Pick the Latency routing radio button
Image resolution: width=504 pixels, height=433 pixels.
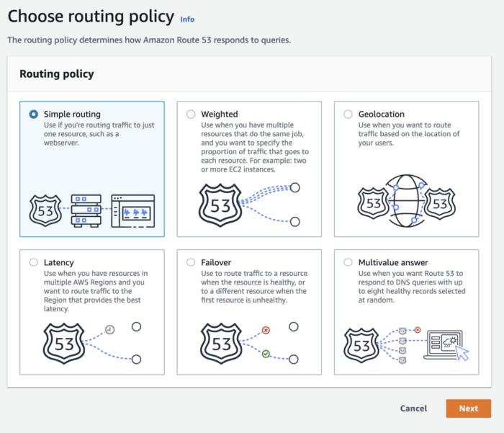[34, 263]
